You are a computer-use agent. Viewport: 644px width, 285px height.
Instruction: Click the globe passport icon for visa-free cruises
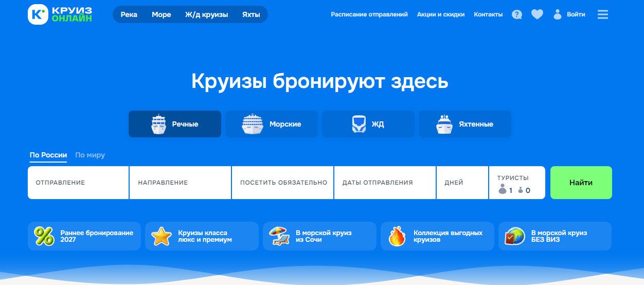click(x=515, y=236)
